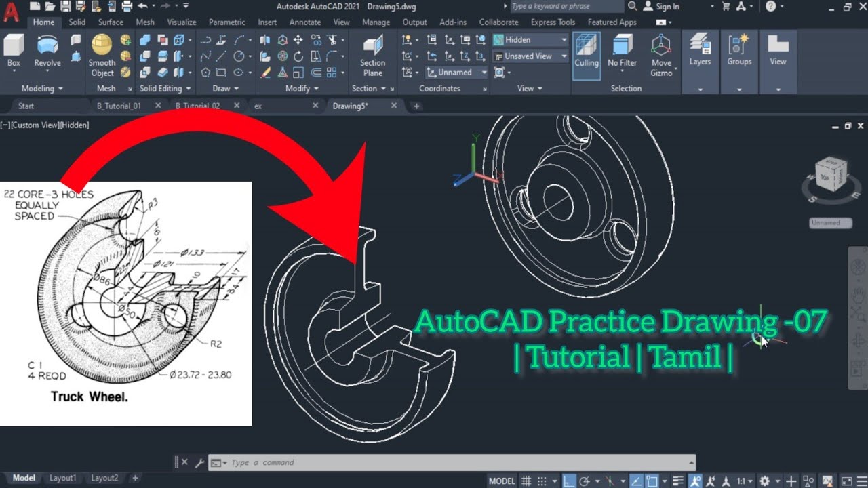Toggle snap mode in status bar
The width and height of the screenshot is (868, 488).
tap(542, 481)
